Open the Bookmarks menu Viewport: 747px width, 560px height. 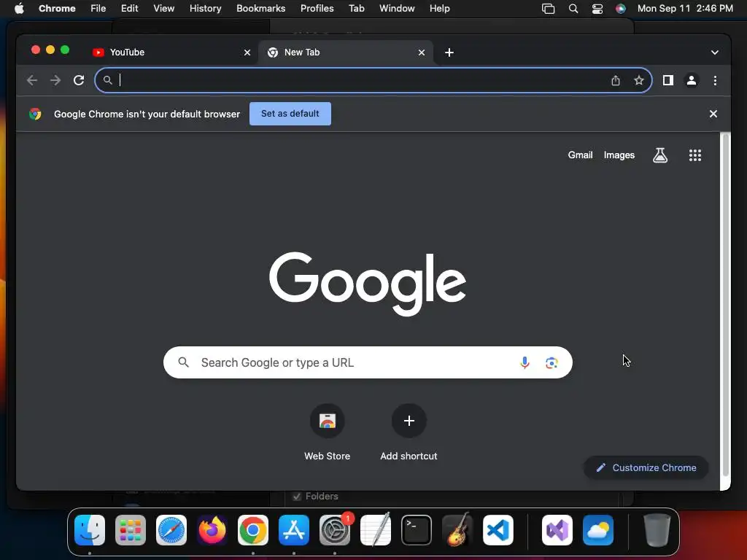click(x=260, y=9)
